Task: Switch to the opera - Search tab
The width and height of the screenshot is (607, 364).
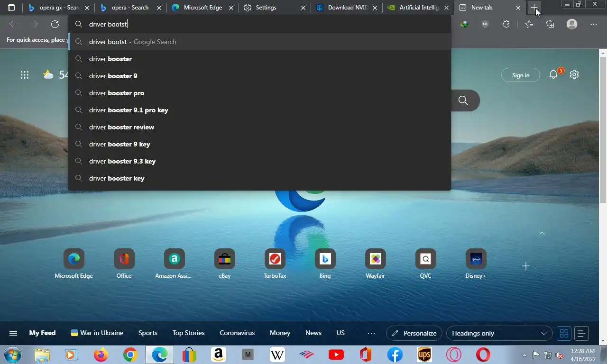Action: point(130,8)
